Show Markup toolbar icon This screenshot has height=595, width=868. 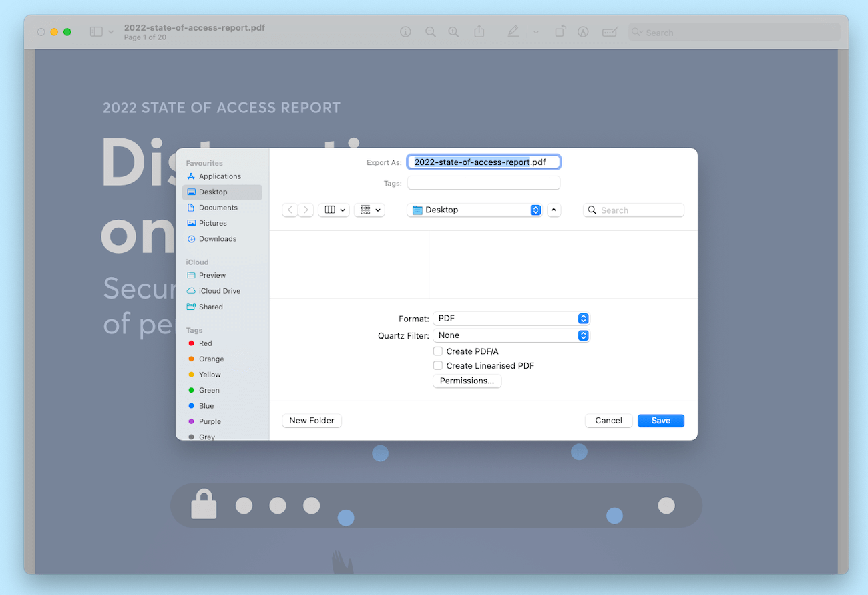583,32
